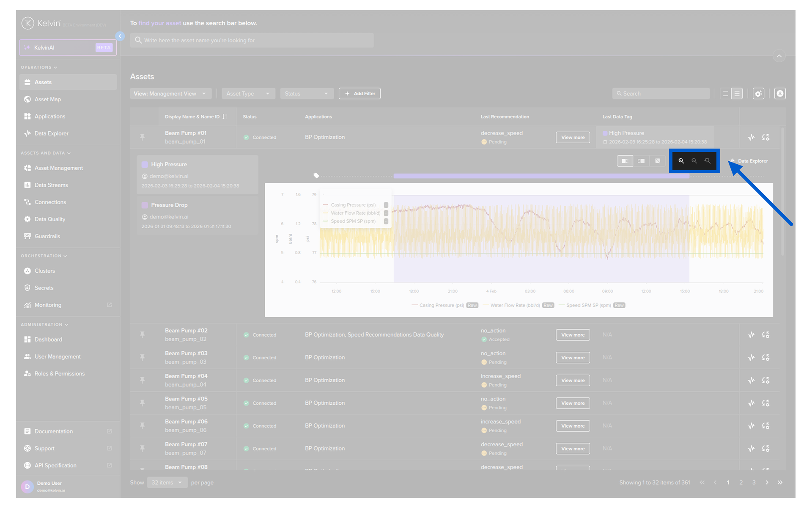Go to Guardrails in the sidebar
This screenshot has height=508, width=812.
coord(47,236)
